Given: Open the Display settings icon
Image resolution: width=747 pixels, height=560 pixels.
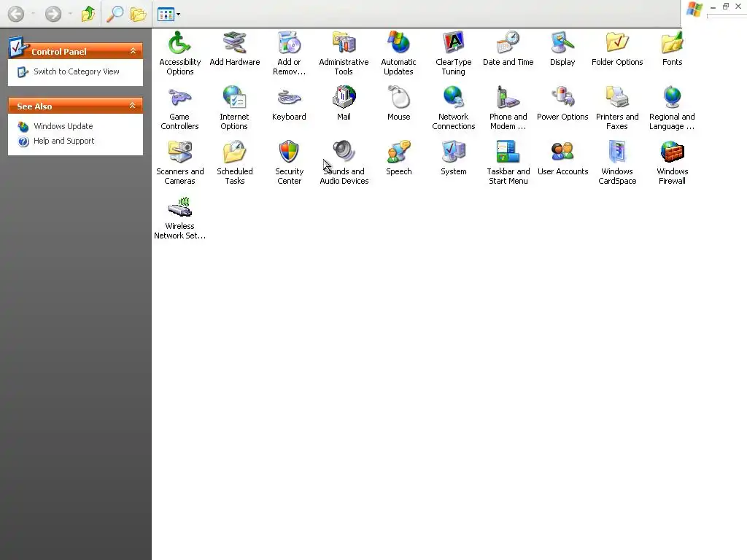Looking at the screenshot, I should 562,43.
